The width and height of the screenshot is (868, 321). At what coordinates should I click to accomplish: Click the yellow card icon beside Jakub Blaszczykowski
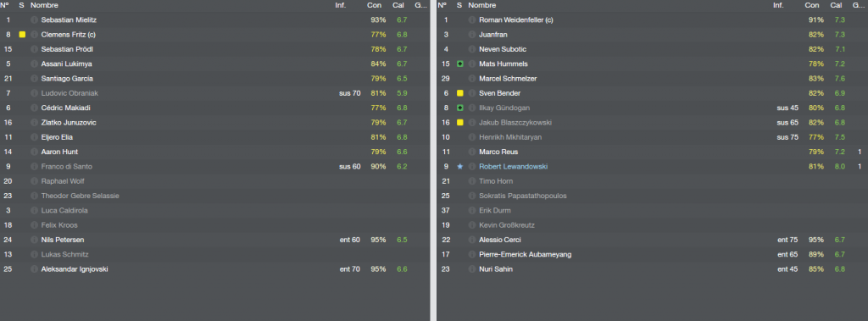pos(460,122)
